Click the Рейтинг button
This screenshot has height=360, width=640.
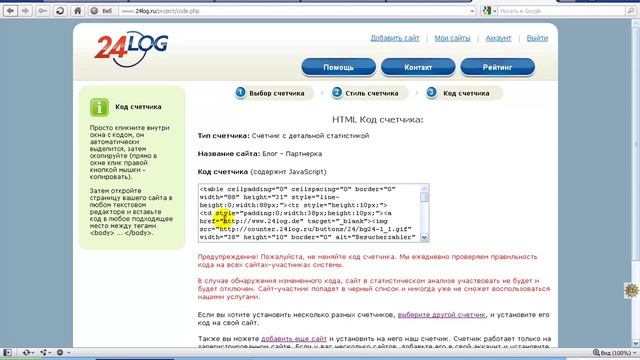497,67
